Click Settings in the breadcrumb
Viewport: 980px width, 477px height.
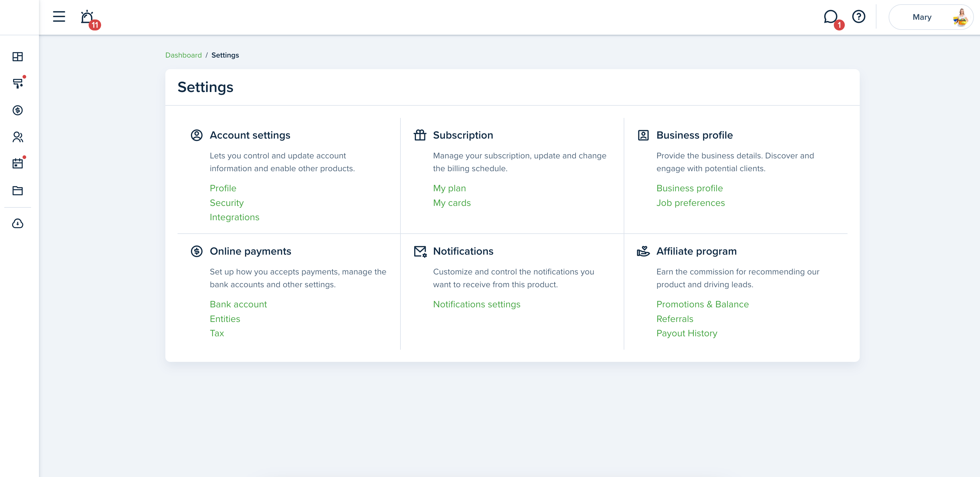[225, 55]
